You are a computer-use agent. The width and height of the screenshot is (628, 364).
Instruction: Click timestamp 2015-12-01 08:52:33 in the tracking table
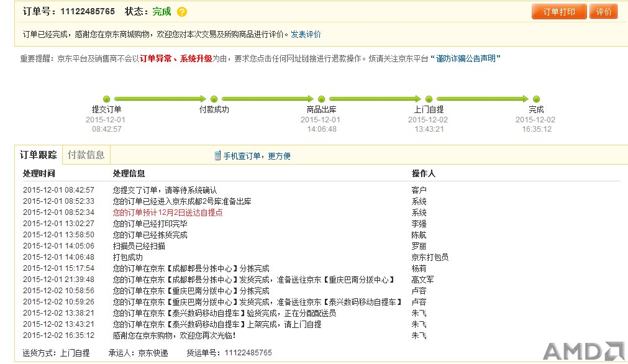(58, 201)
